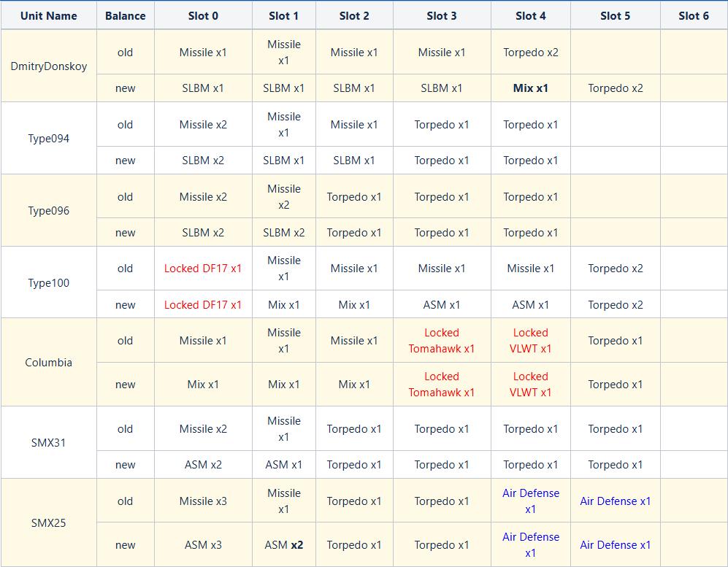Screen dimensions: 728x567
Task: Click the Slot 6 column header
Action: pyautogui.click(x=694, y=16)
